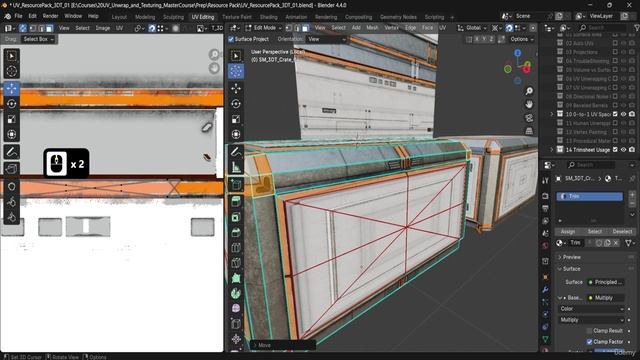Choose the Add Cube tool
Screen dimensions: 640x360
236,184
